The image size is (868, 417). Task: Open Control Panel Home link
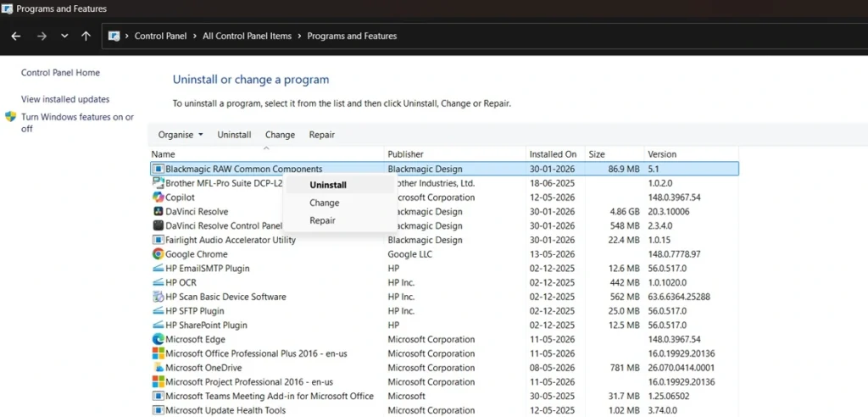pos(60,73)
